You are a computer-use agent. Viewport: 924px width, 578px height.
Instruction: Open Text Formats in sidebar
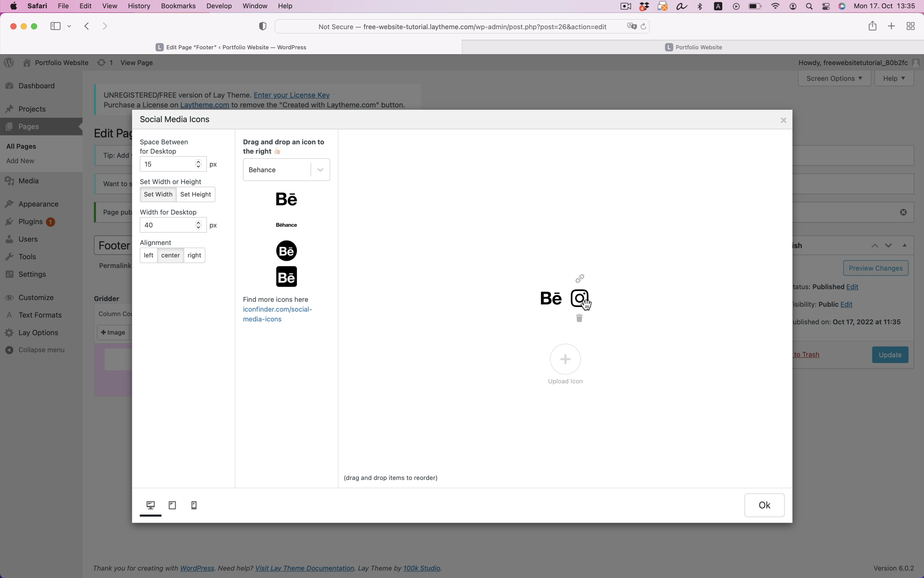tap(40, 315)
